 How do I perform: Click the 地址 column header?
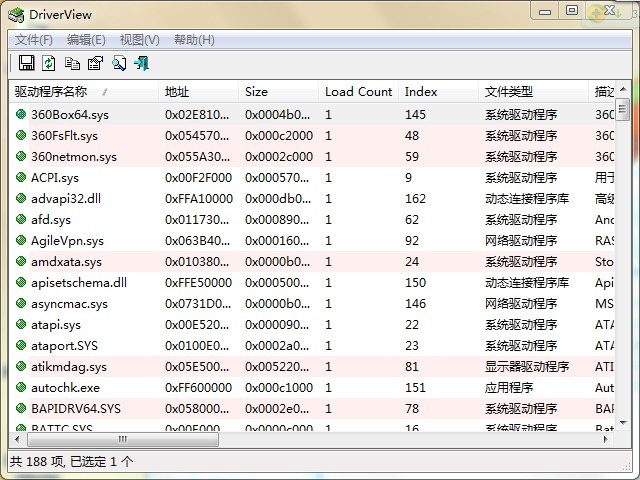tap(176, 92)
